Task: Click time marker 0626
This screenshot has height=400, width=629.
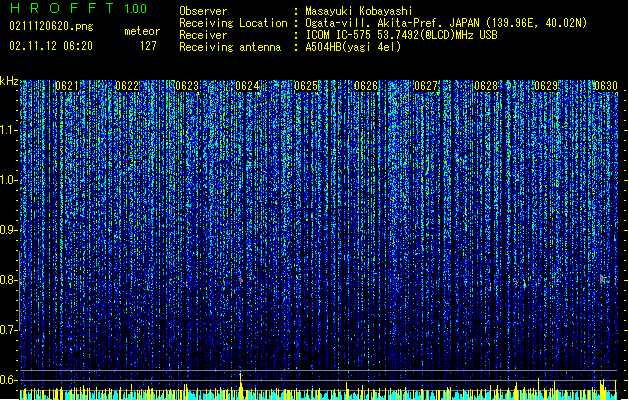Action: [x=366, y=86]
